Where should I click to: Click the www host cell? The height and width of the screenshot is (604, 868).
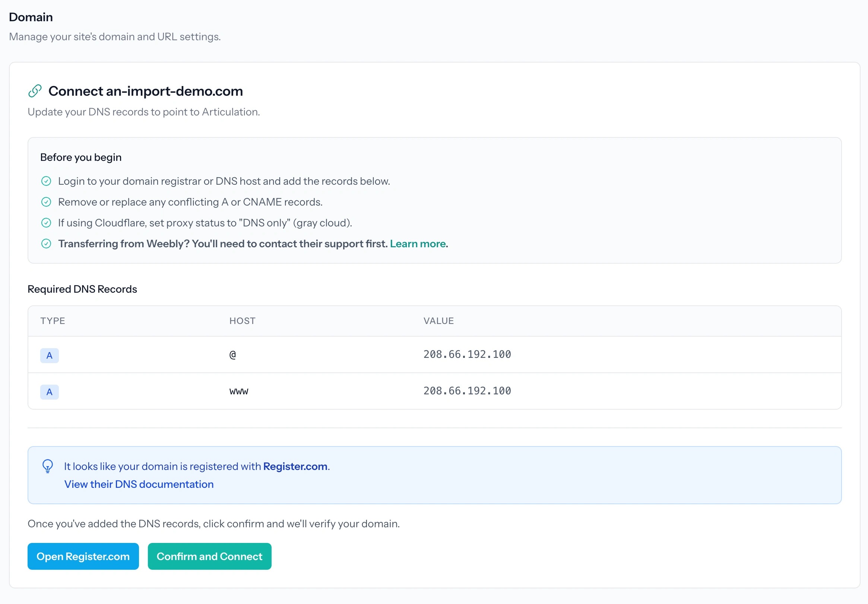238,391
